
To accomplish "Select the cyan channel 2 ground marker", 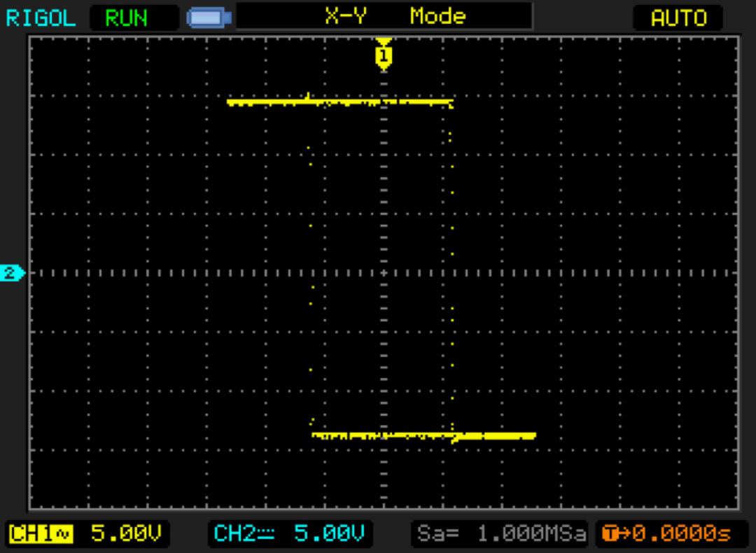I will pyautogui.click(x=12, y=273).
